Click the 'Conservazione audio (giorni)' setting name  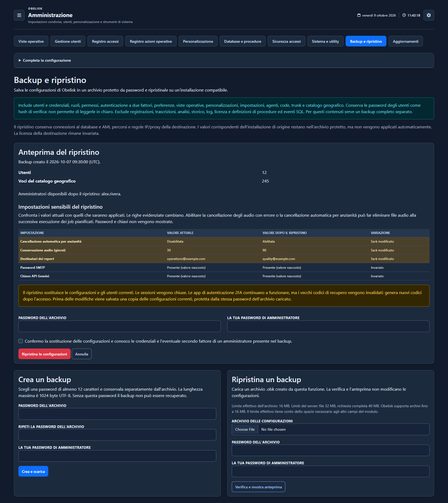43,250
